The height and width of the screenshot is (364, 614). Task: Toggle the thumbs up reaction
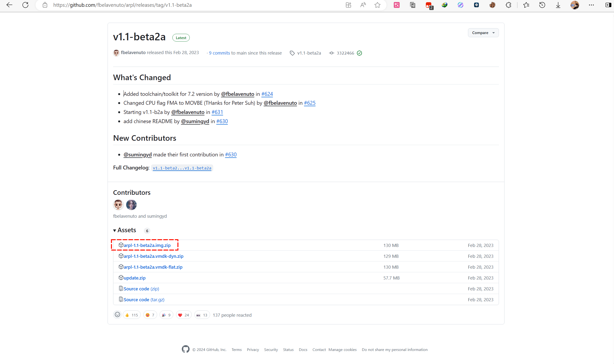pos(132,315)
